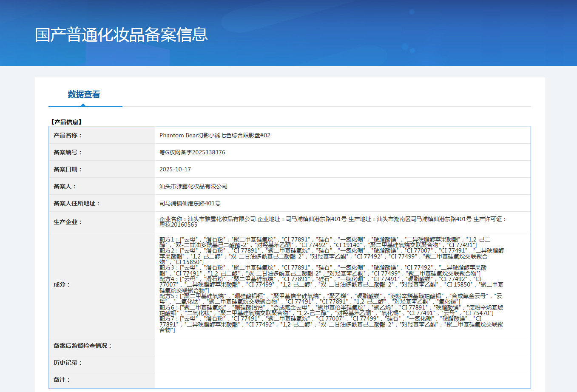Select the 配方7 ingredient list line

pyautogui.click(x=331, y=324)
